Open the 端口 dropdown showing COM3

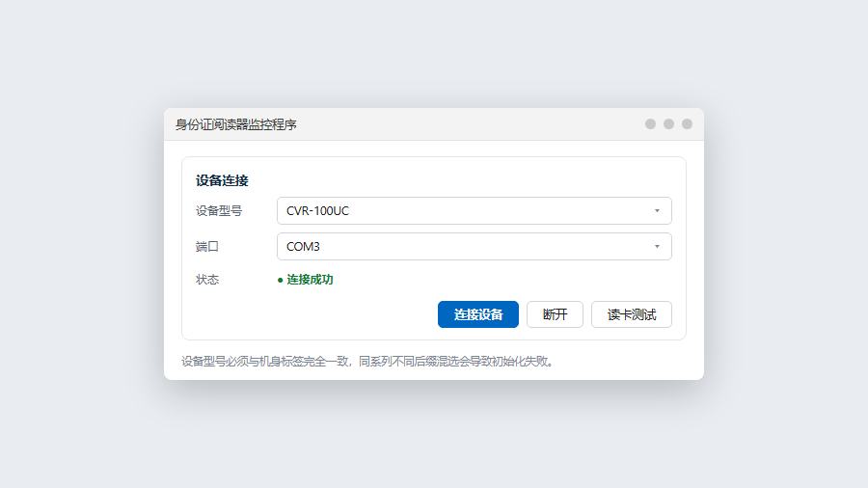click(x=474, y=247)
